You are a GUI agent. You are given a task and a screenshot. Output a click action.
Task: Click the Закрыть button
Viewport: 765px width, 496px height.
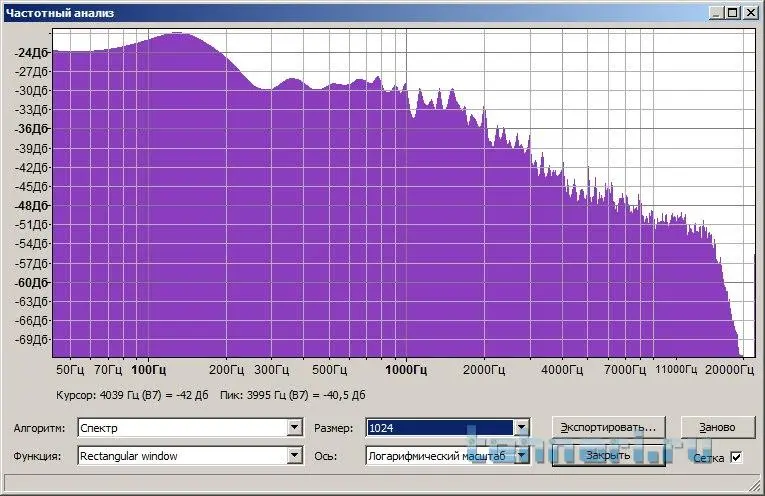tap(608, 456)
